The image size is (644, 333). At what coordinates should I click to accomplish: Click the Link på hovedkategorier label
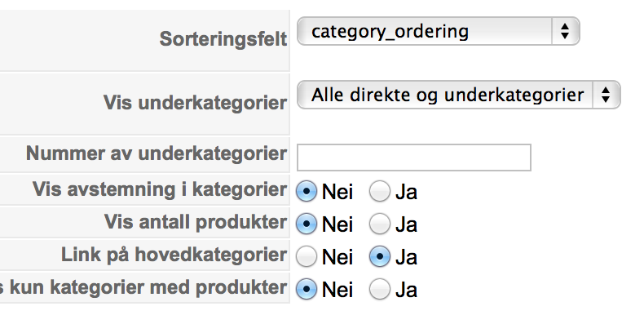[174, 255]
